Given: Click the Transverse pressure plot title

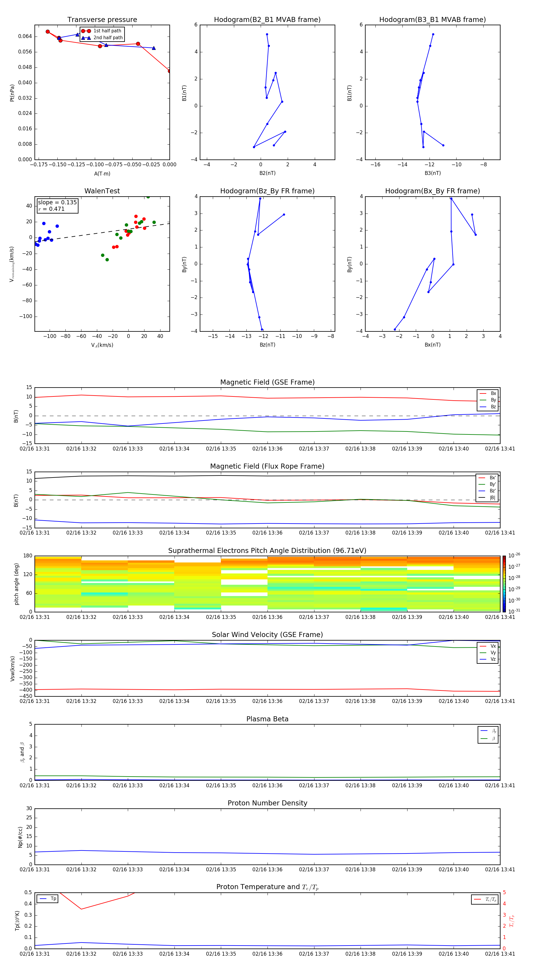Looking at the screenshot, I should click(x=102, y=20).
